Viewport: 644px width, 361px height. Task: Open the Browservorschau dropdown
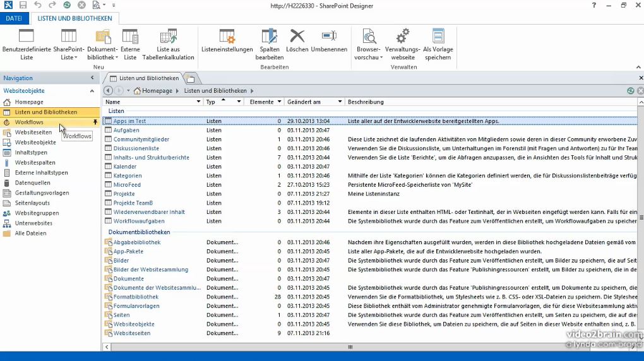click(369, 44)
